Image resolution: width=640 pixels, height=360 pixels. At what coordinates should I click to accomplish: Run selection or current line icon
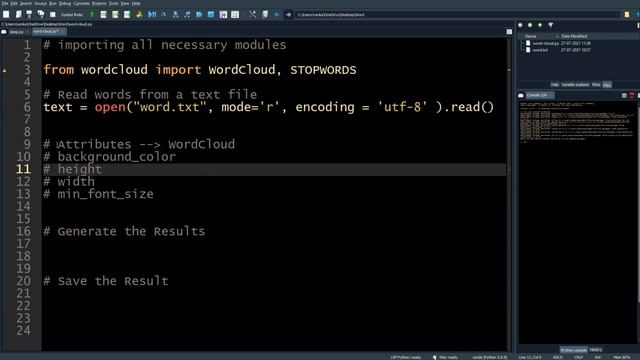coord(127,14)
